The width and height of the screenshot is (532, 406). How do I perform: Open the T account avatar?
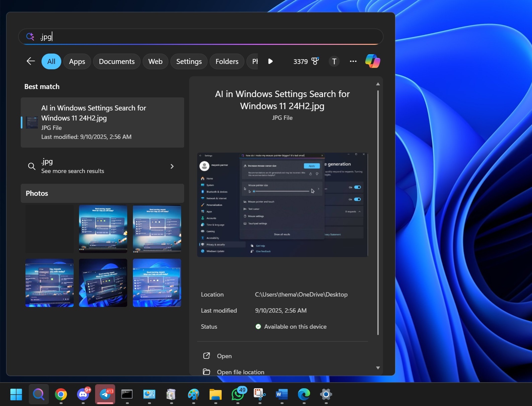(x=334, y=61)
